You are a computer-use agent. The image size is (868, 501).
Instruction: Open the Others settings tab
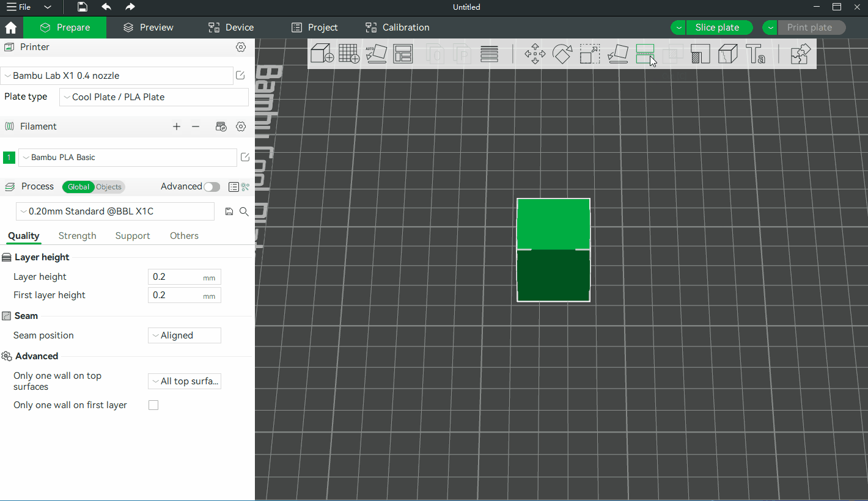click(x=184, y=236)
